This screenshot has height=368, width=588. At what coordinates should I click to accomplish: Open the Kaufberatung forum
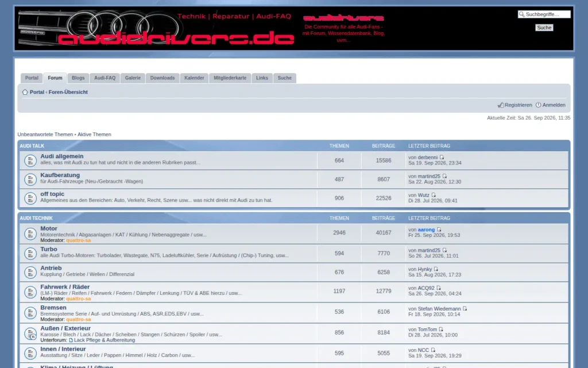60,175
